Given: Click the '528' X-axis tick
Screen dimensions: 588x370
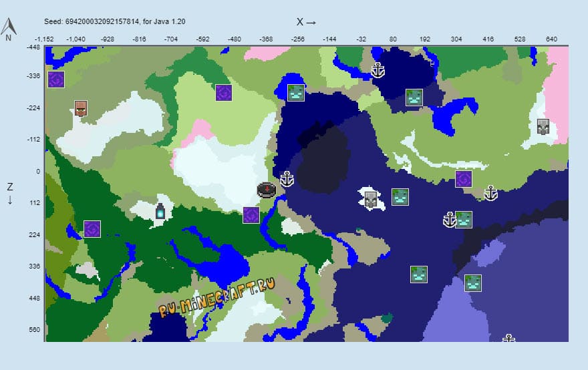Looking at the screenshot, I should [x=519, y=39].
